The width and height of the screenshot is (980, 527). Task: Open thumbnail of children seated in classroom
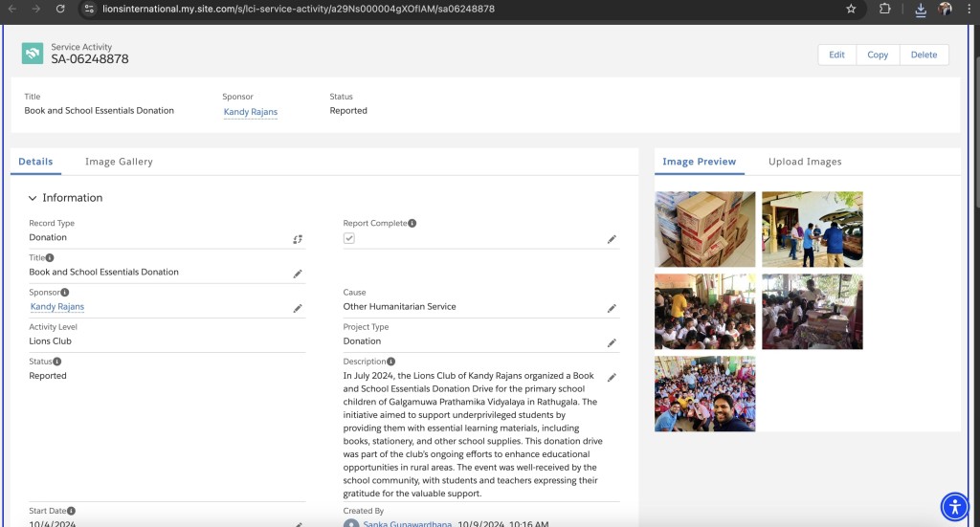[705, 312]
